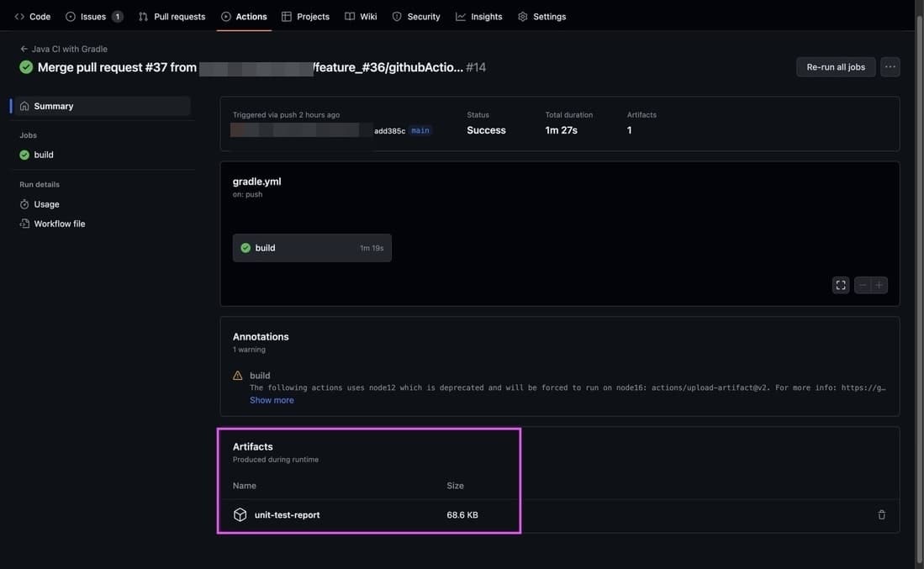Open the build job card in workflow graph

point(312,248)
